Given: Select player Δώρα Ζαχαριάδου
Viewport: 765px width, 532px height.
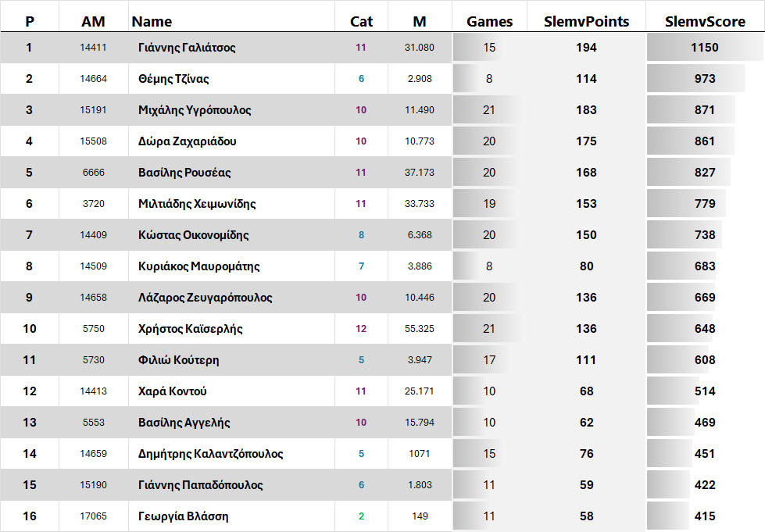Looking at the screenshot, I should point(187,141).
